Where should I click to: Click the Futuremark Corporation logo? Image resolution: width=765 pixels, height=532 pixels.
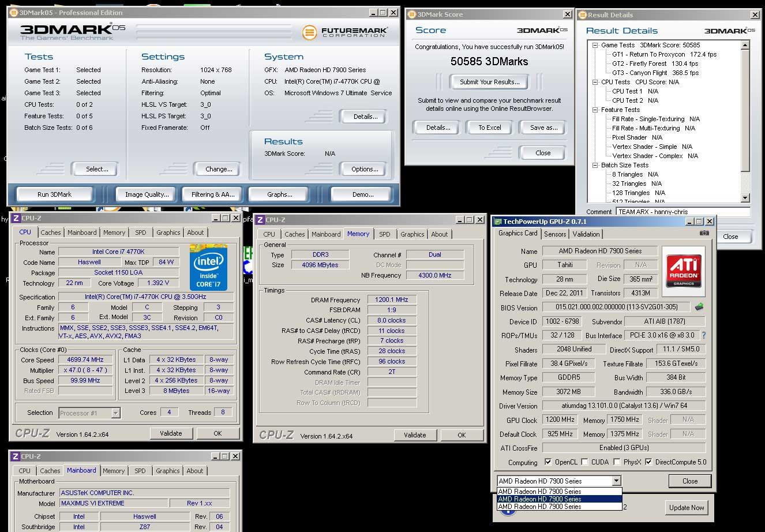[x=345, y=32]
